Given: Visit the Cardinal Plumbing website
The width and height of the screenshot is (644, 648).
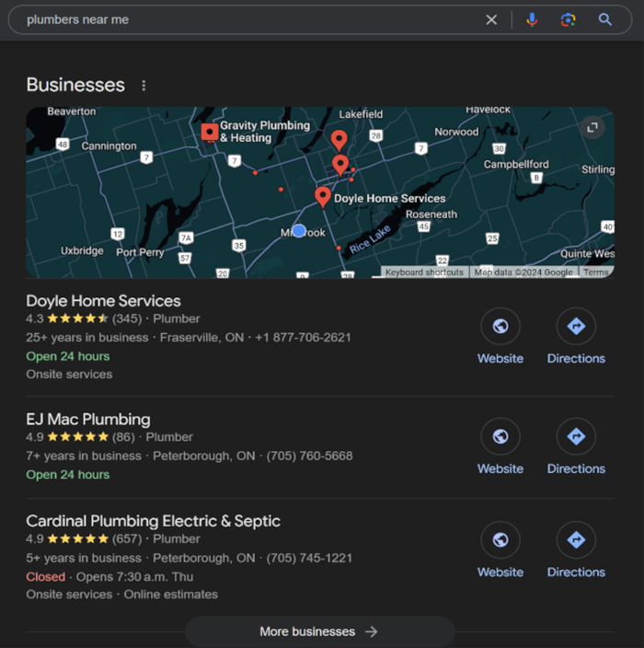Looking at the screenshot, I should pyautogui.click(x=500, y=550).
